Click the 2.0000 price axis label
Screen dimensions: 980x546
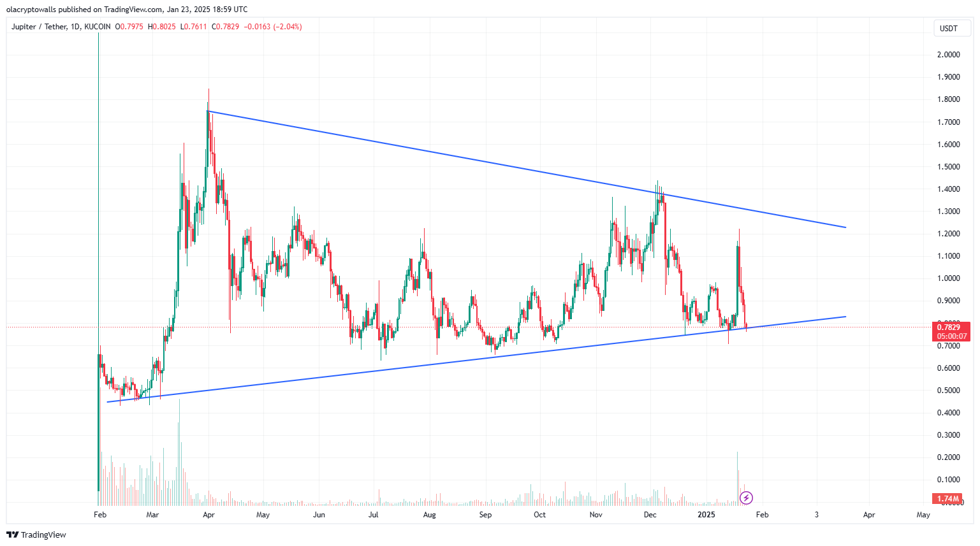948,55
